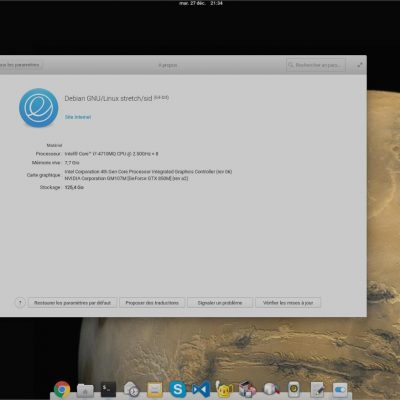Click 'Vérifier les mises à jour'
The image size is (400, 400).
(288, 303)
